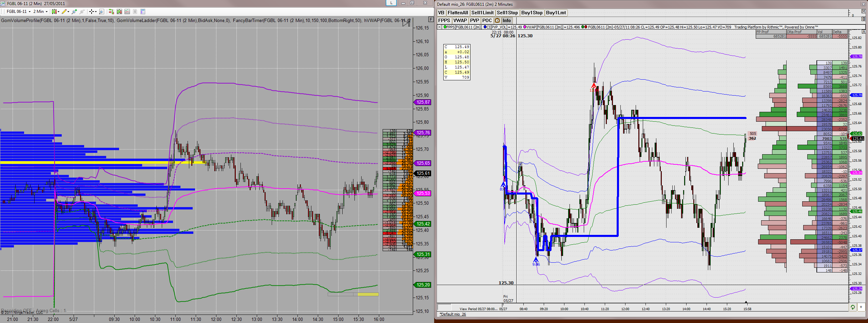868x323 pixels.
Task: Click the magenta VWAP legend dot
Action: click(x=525, y=27)
